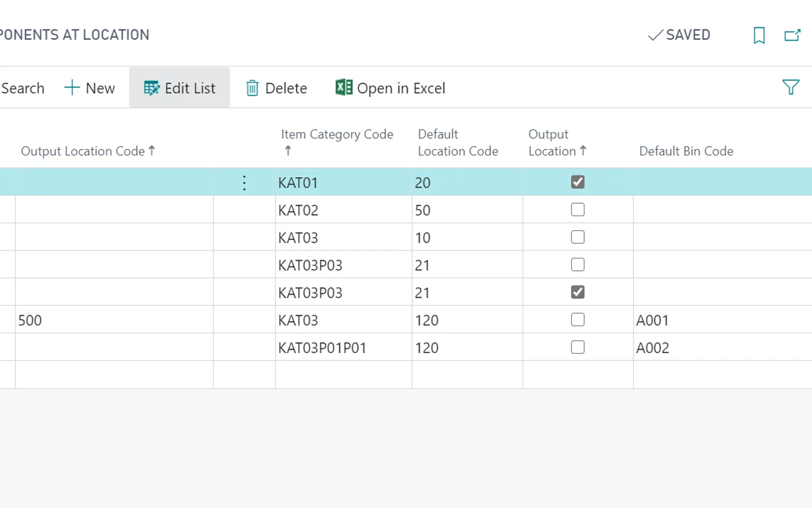The width and height of the screenshot is (812, 508).
Task: Click the Delete trash can icon
Action: point(252,88)
